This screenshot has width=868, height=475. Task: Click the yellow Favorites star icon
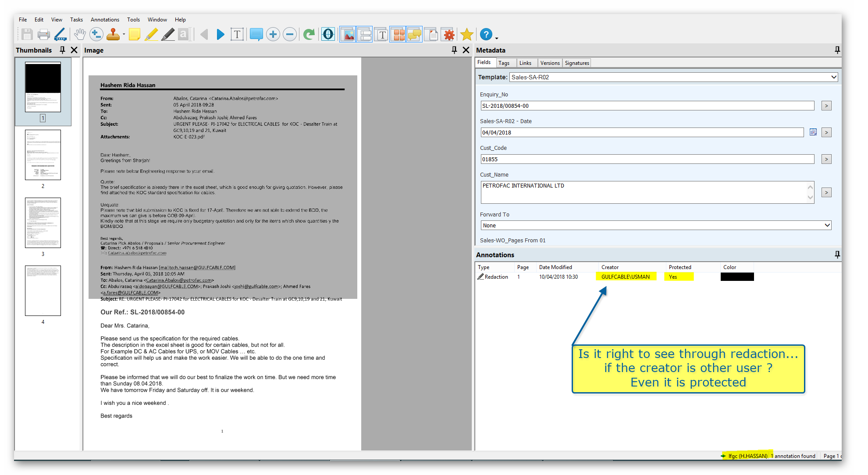click(467, 34)
